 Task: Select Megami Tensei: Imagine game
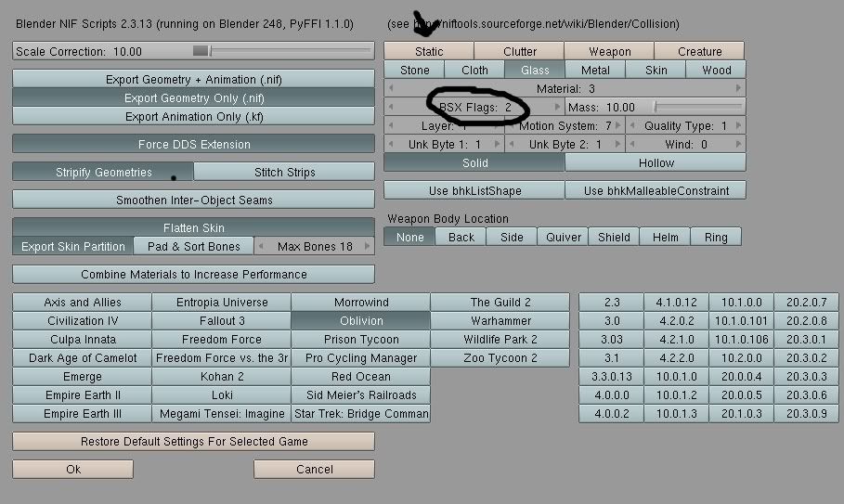(222, 414)
